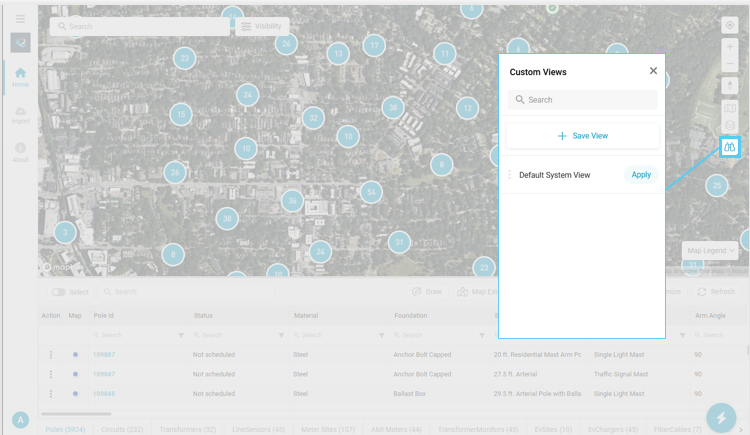The width and height of the screenshot is (750, 435).
Task: Switch to Transformers (32) tab
Action: pos(188,429)
